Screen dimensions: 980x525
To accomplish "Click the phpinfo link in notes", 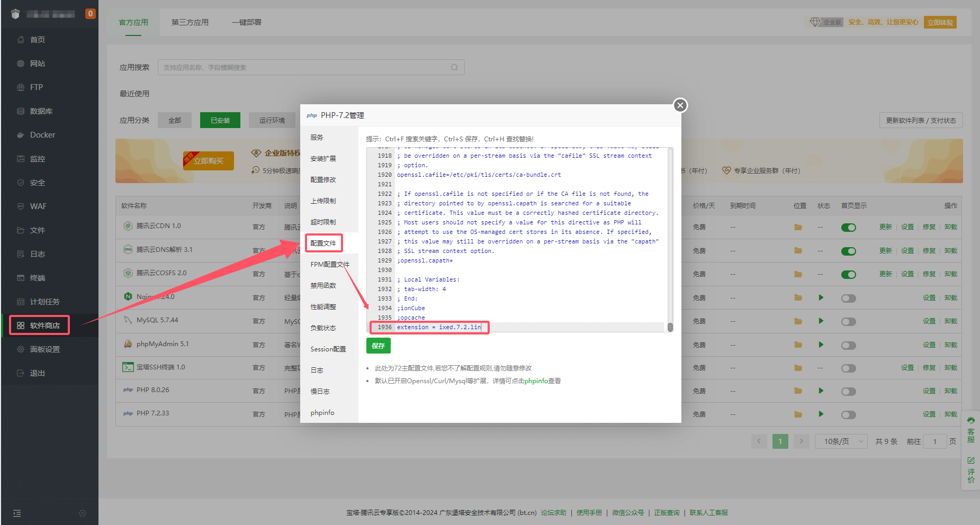I will coord(536,381).
